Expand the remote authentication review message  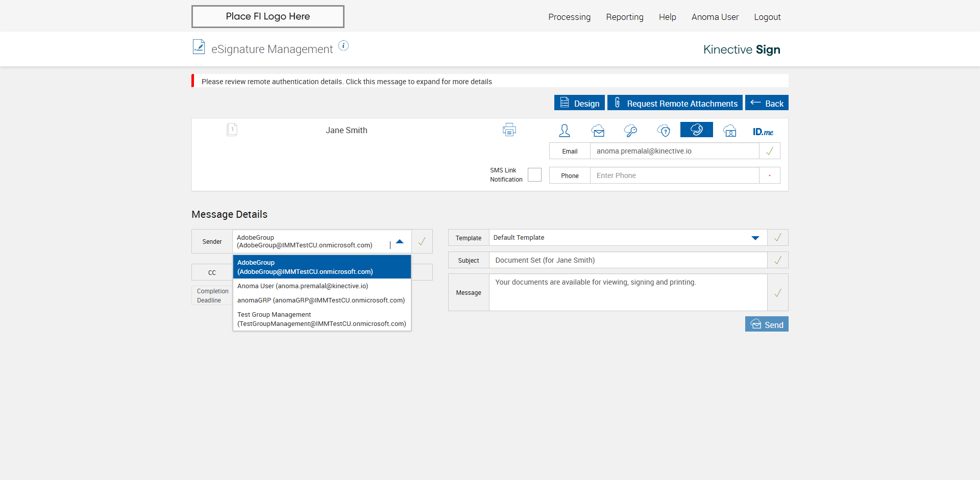tap(347, 82)
